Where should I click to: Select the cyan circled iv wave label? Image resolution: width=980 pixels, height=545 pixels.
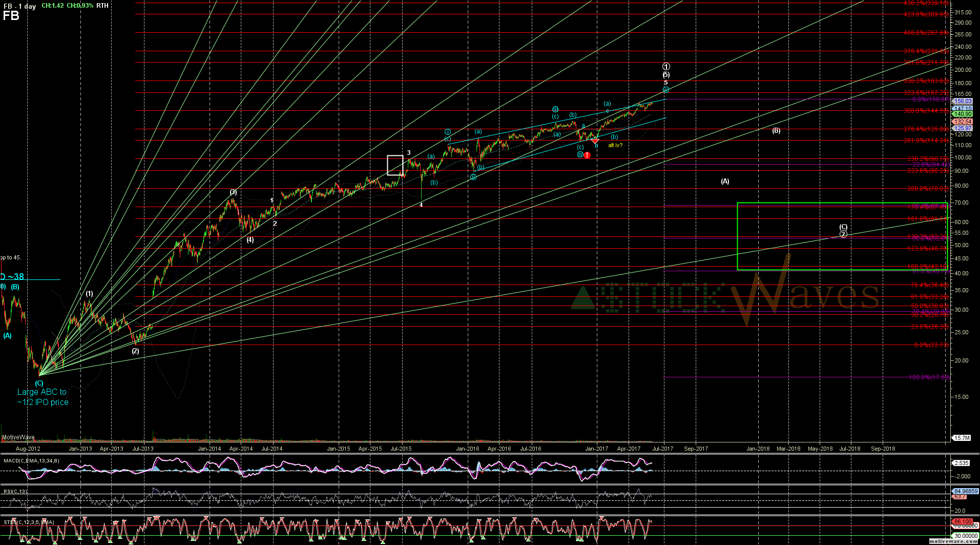(580, 154)
